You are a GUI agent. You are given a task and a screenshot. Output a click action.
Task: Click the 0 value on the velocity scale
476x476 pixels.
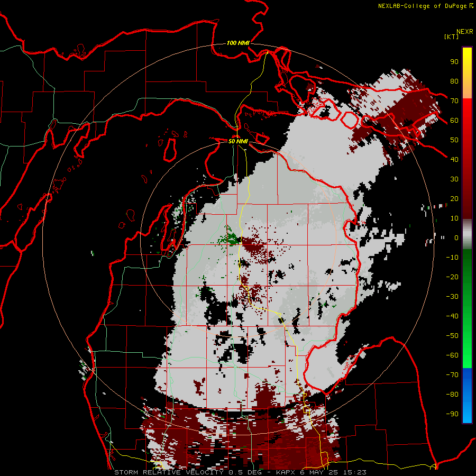[x=456, y=237]
